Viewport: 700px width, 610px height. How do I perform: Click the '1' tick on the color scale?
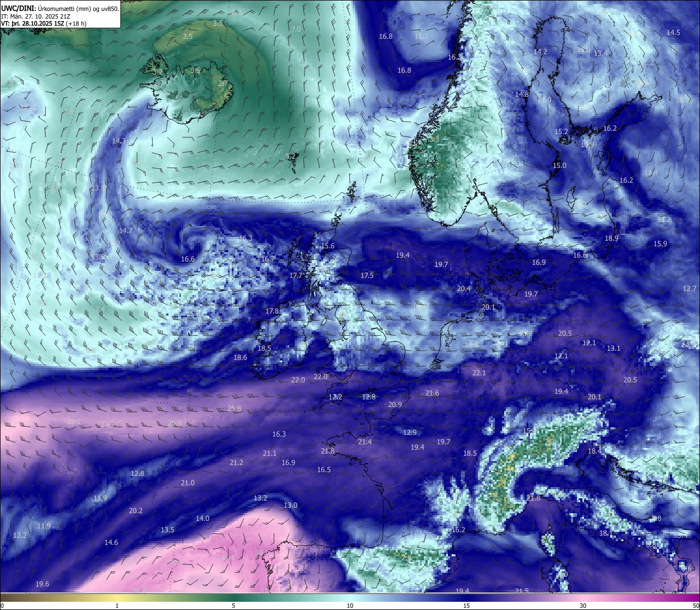pos(117,605)
